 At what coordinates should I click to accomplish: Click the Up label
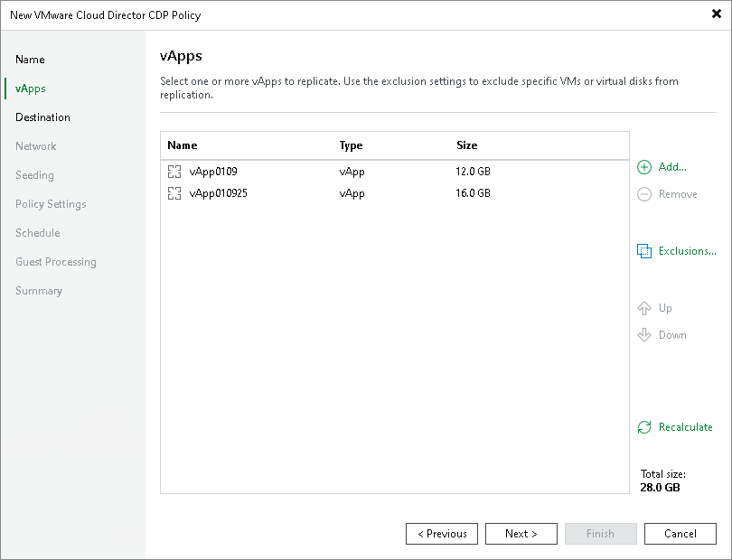point(665,308)
